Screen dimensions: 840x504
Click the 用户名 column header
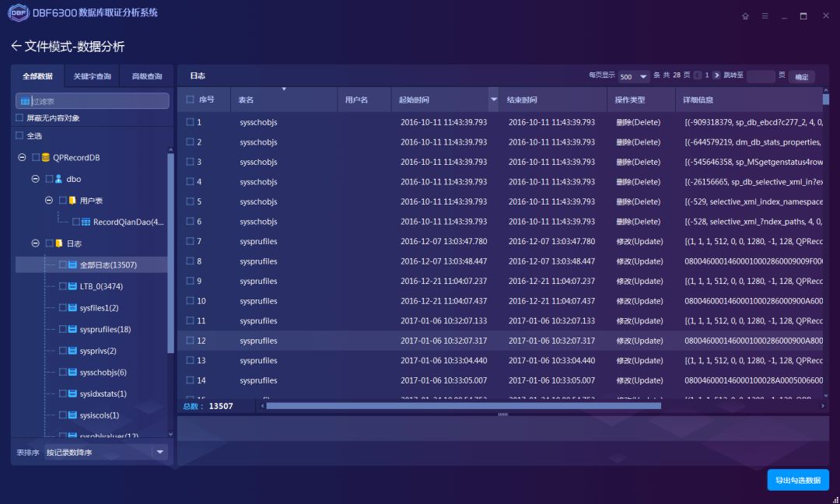[x=364, y=100]
